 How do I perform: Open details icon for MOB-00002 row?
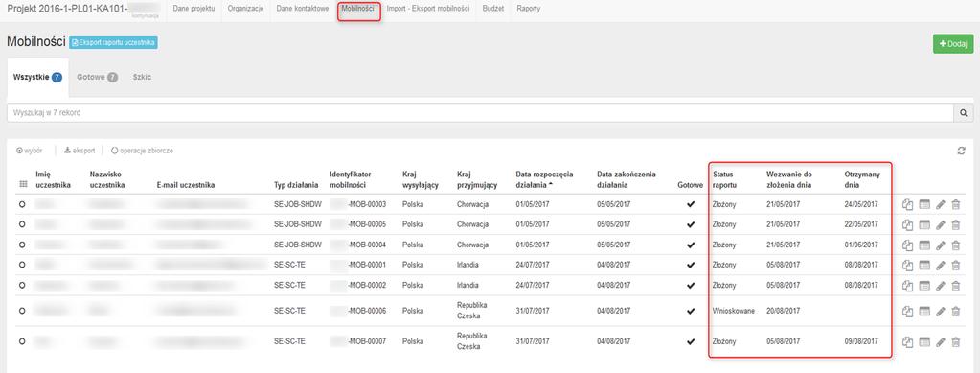click(924, 286)
